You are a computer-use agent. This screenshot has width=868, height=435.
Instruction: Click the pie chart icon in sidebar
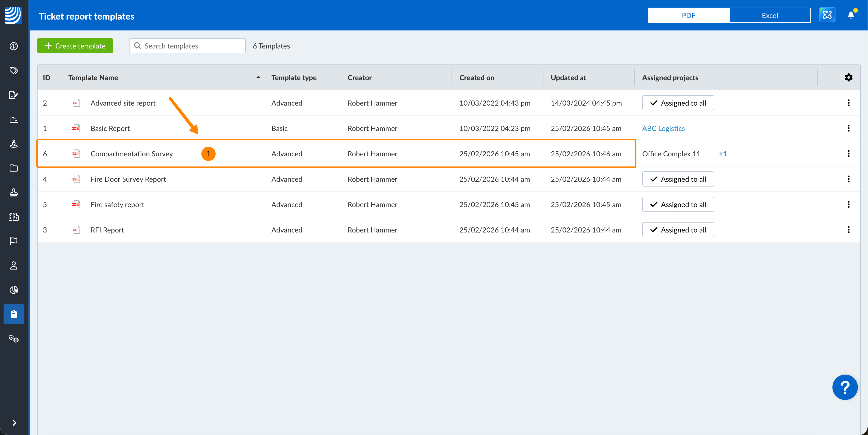(14, 290)
